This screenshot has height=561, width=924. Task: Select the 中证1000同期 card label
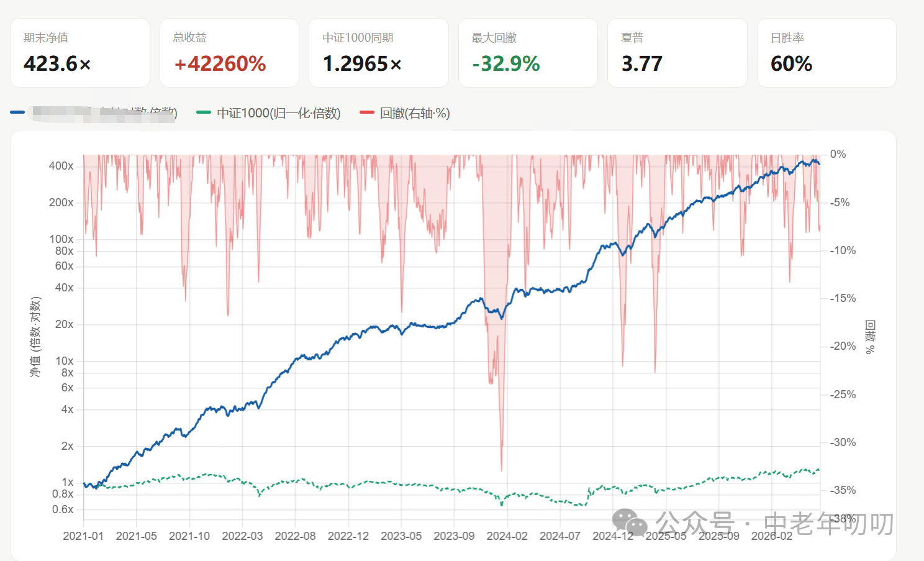click(x=358, y=38)
